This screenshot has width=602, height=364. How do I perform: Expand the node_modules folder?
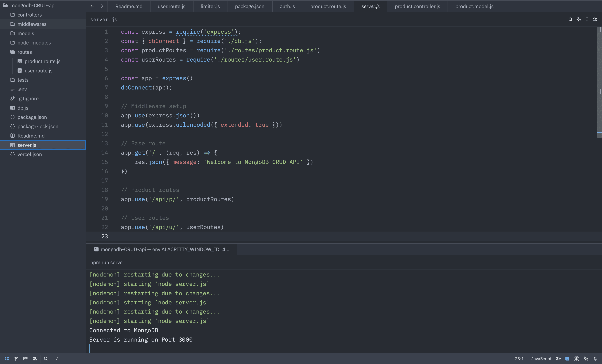43,42
